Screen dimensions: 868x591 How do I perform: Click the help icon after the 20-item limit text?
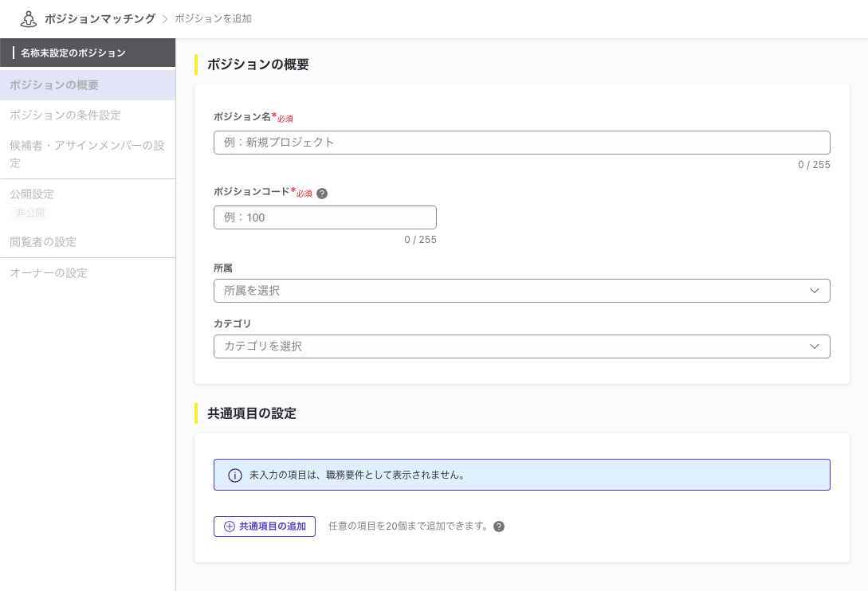point(500,526)
